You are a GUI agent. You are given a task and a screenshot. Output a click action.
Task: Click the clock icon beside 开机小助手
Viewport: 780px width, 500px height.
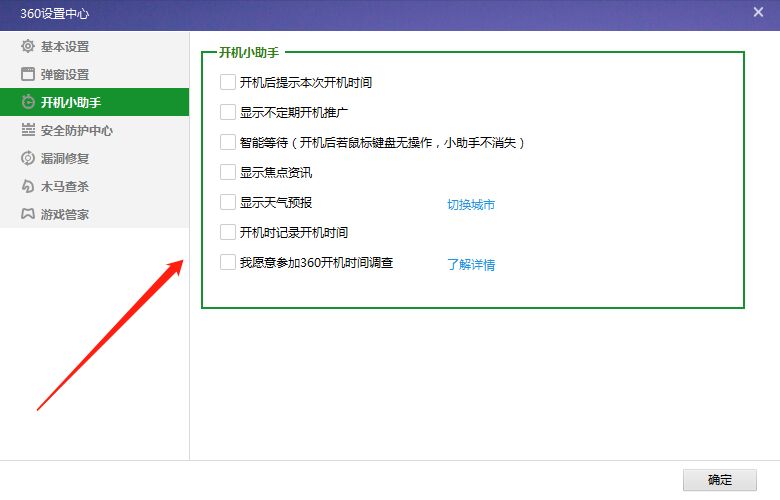tap(28, 102)
